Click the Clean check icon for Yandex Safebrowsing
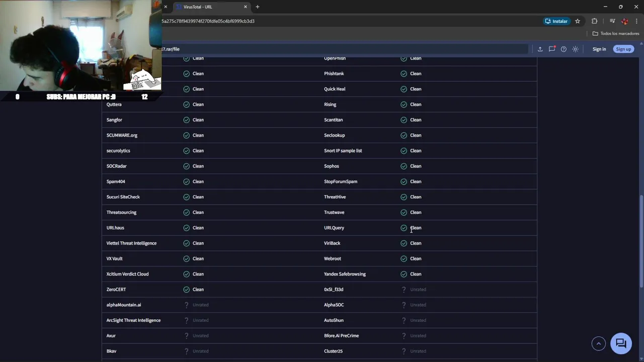The width and height of the screenshot is (644, 362). pos(404,274)
